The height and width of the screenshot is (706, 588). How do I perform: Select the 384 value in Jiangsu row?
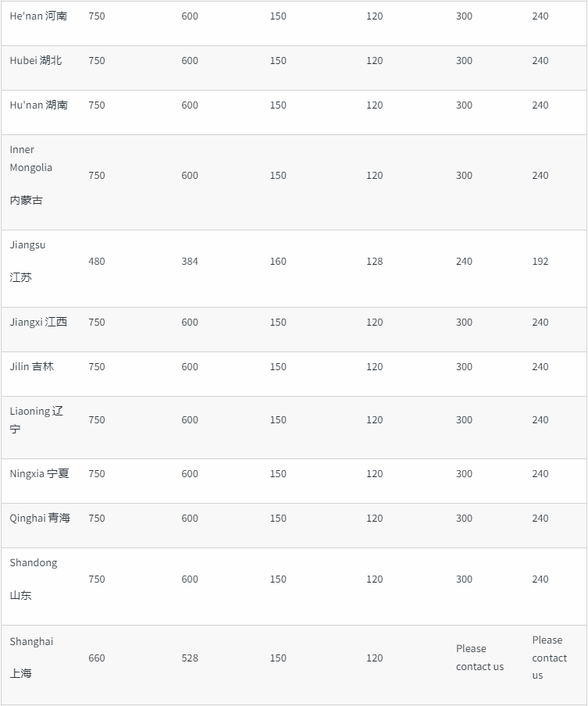(190, 262)
